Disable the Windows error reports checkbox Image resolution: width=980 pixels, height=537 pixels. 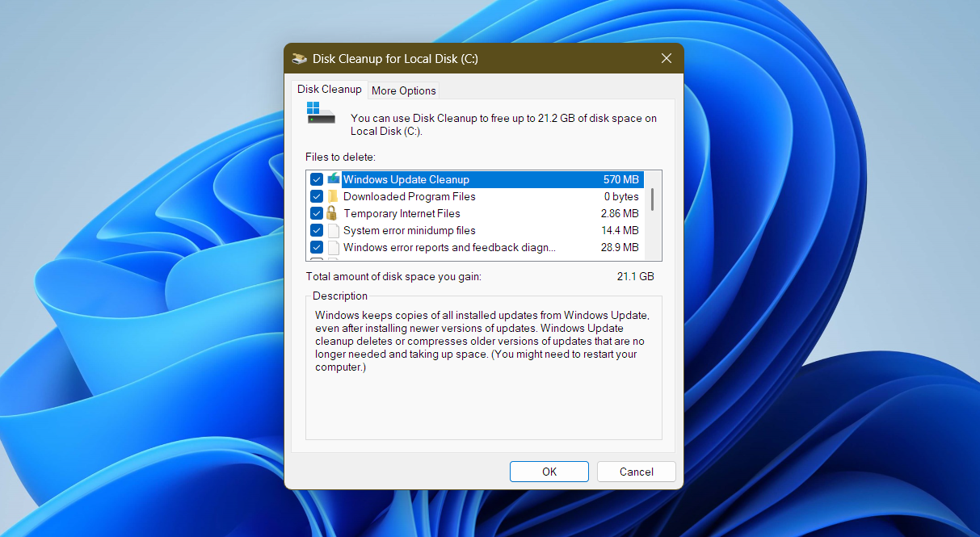point(317,247)
